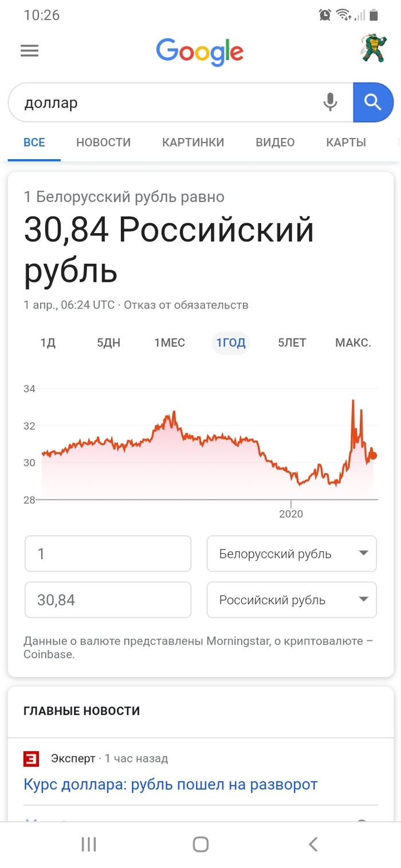Open article Курс доллара: рубль пошел на разворот

point(170,784)
